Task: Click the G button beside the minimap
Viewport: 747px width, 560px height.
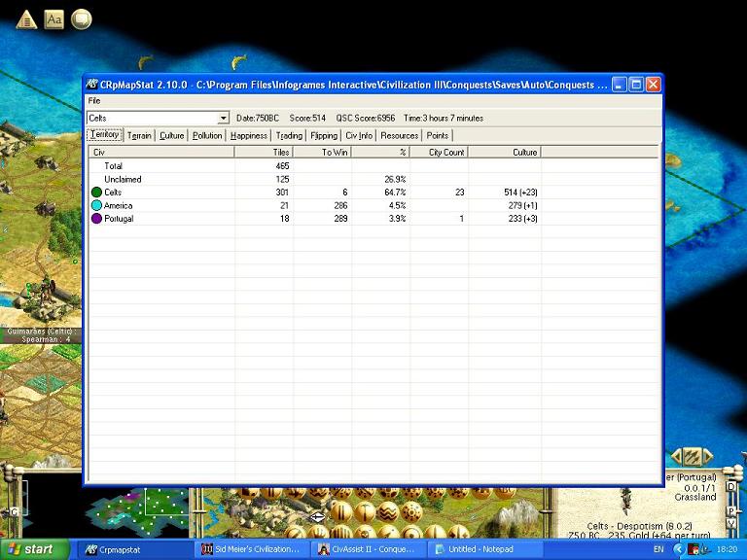Action: [x=15, y=512]
